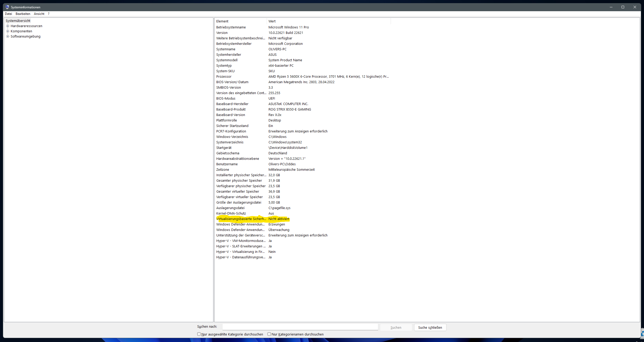Image resolution: width=644 pixels, height=342 pixels.
Task: Focus the Suchen nach input field
Action: tap(300, 327)
